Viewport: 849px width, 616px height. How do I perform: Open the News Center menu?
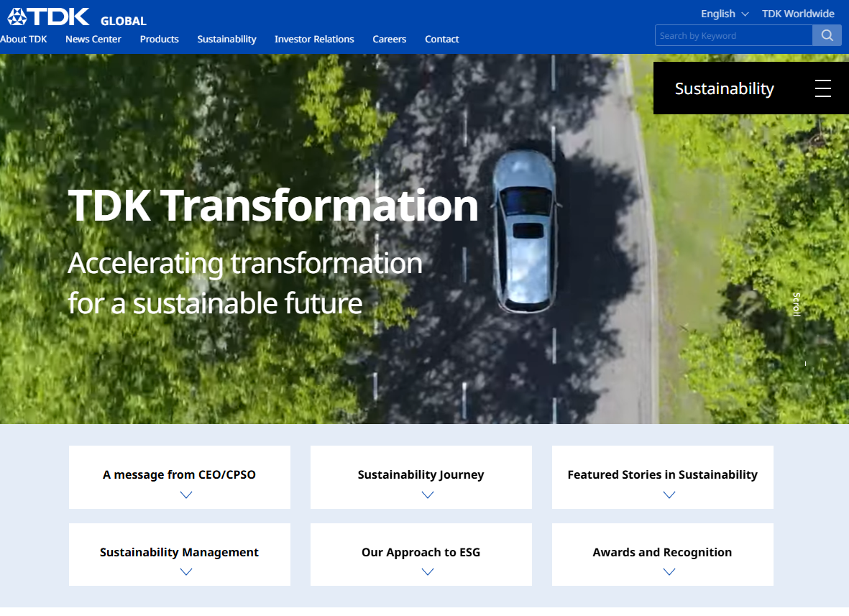pos(93,39)
